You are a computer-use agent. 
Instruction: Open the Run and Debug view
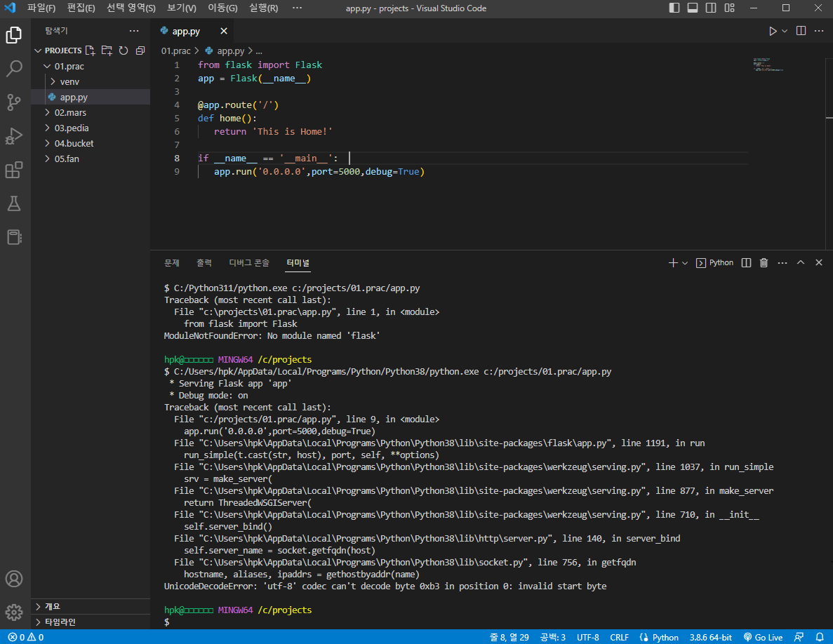click(14, 136)
